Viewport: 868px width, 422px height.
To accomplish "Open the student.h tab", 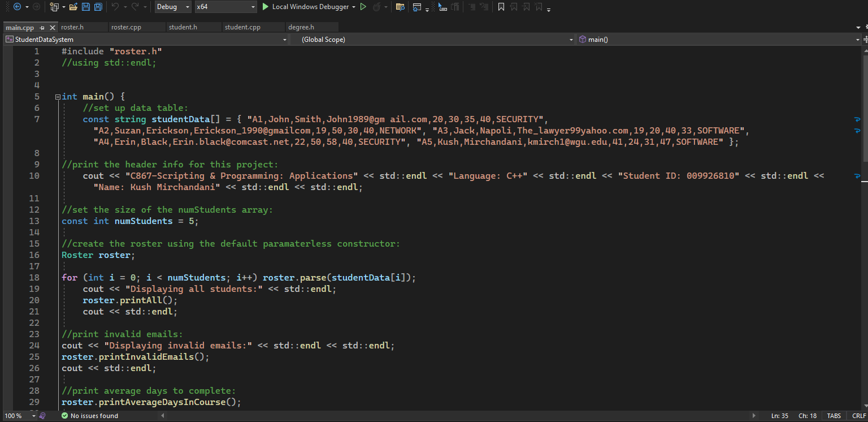I will pyautogui.click(x=193, y=27).
